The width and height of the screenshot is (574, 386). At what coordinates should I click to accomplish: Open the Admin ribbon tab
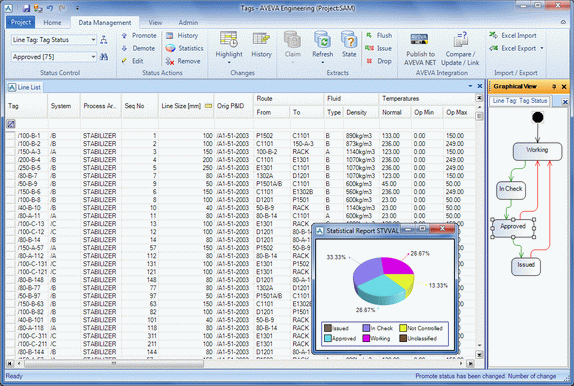(188, 22)
